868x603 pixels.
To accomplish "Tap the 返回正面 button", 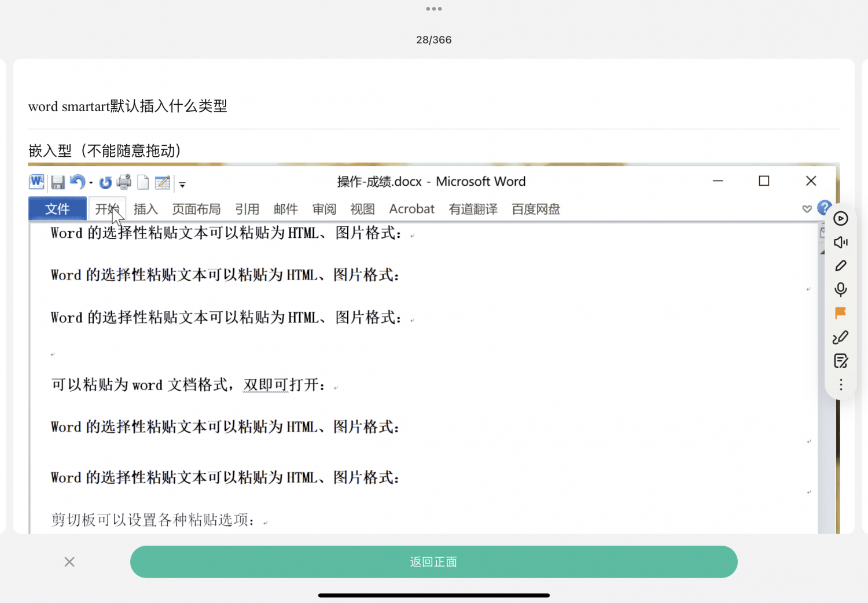I will [434, 562].
